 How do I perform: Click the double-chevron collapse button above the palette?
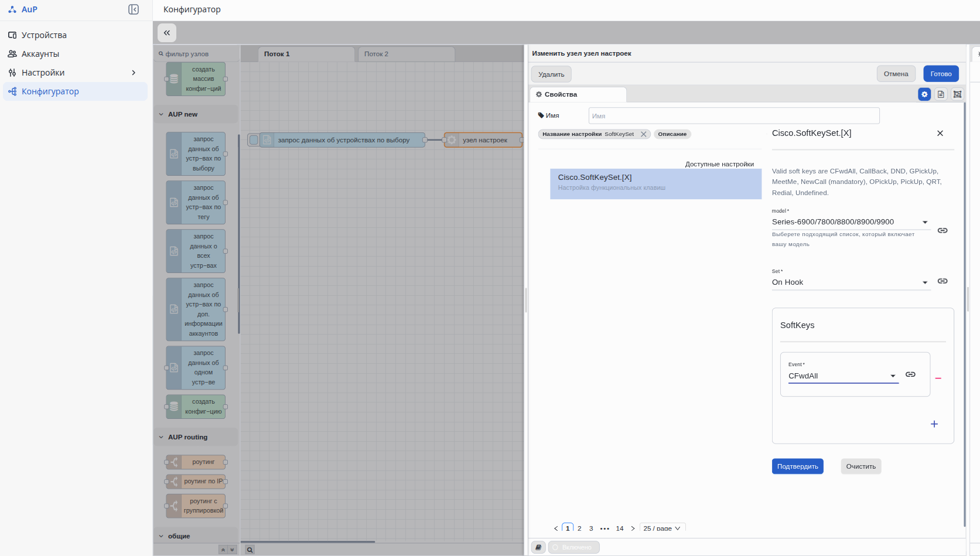167,33
